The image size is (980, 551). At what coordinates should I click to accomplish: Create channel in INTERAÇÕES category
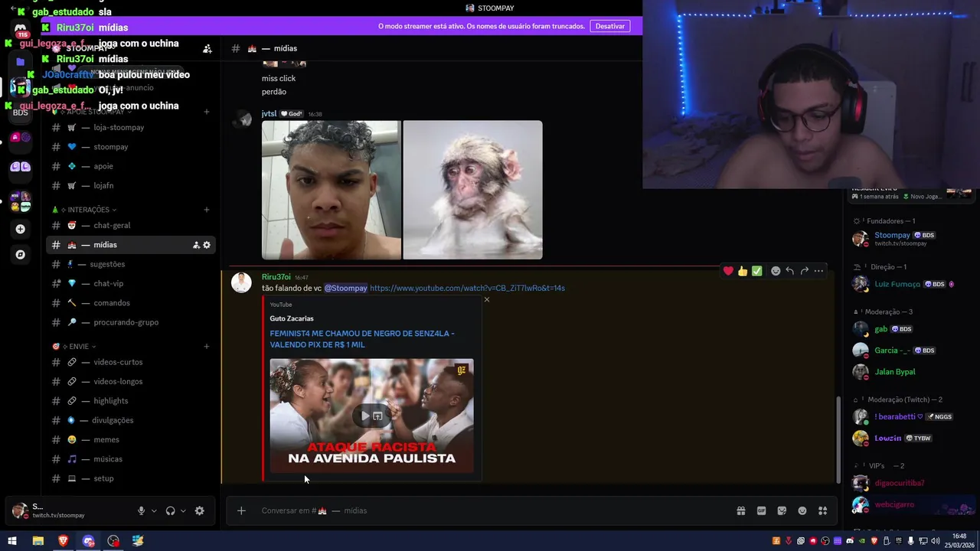pos(207,210)
